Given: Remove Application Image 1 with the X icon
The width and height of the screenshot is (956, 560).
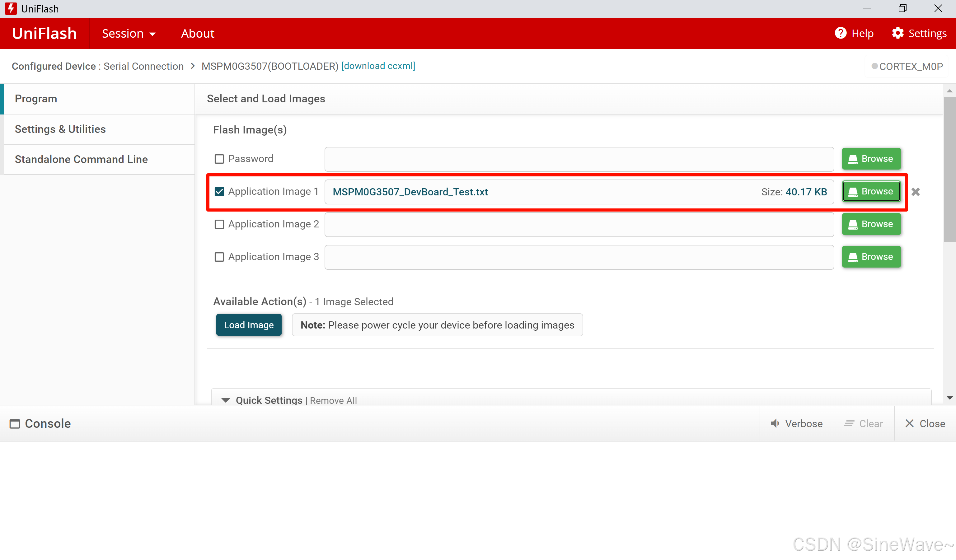Looking at the screenshot, I should tap(916, 192).
